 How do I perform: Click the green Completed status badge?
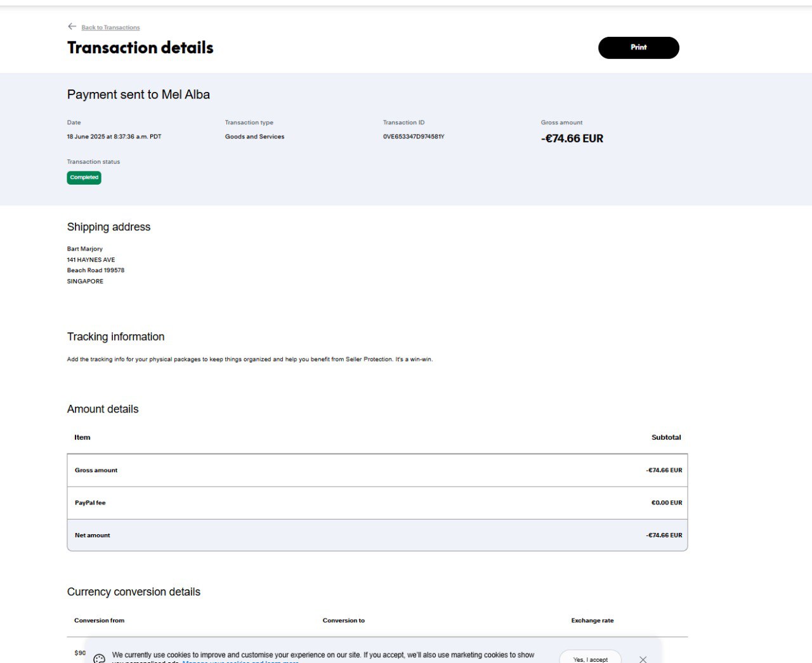(84, 178)
